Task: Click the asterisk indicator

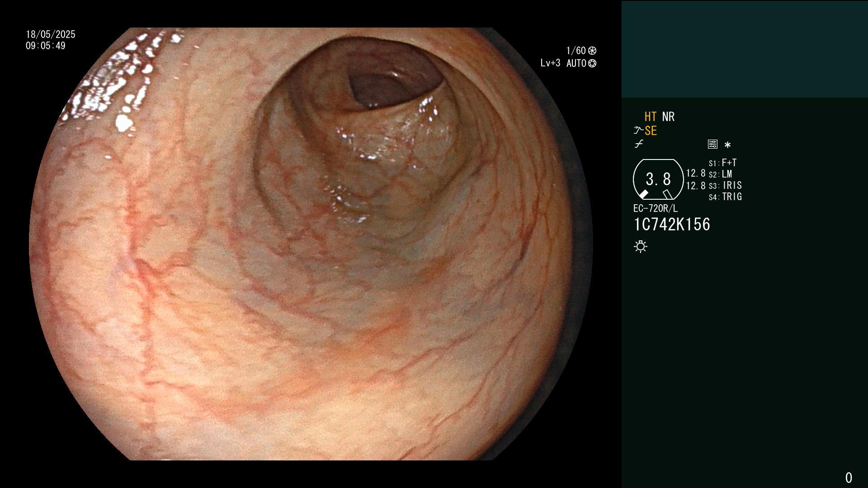Action: (727, 145)
